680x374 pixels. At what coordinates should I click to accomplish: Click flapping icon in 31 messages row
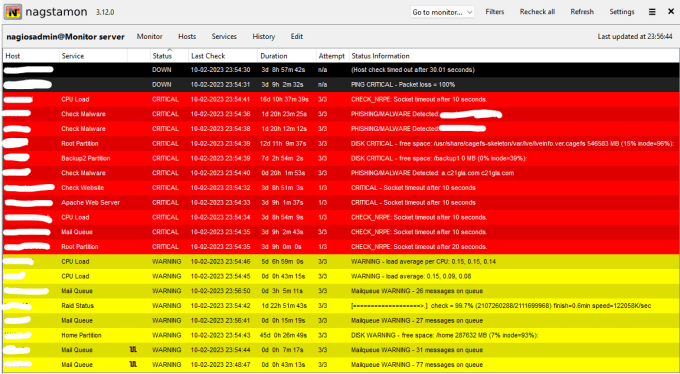[133, 350]
